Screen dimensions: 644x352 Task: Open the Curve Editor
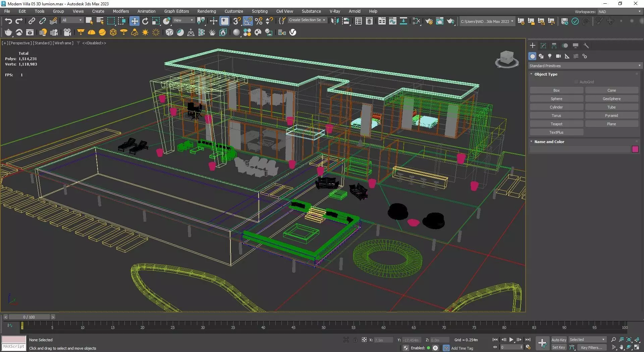(392, 21)
